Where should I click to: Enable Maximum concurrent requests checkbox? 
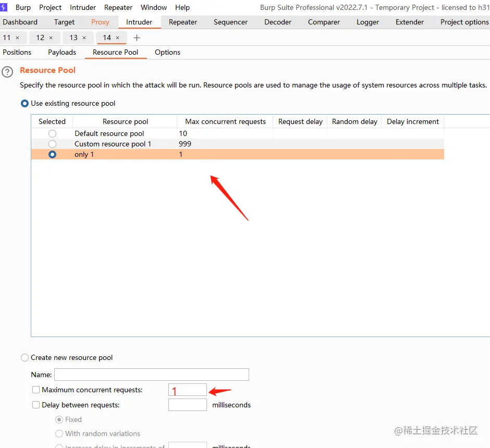tap(36, 390)
